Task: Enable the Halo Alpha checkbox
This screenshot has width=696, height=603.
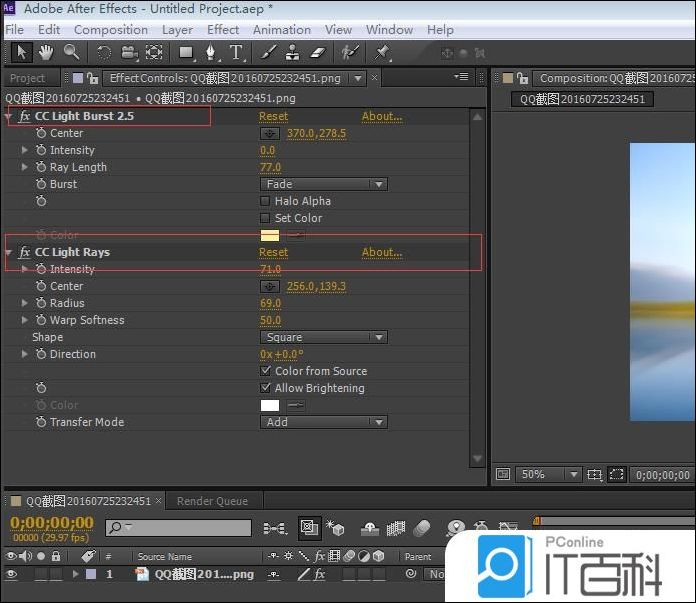Action: coord(265,201)
